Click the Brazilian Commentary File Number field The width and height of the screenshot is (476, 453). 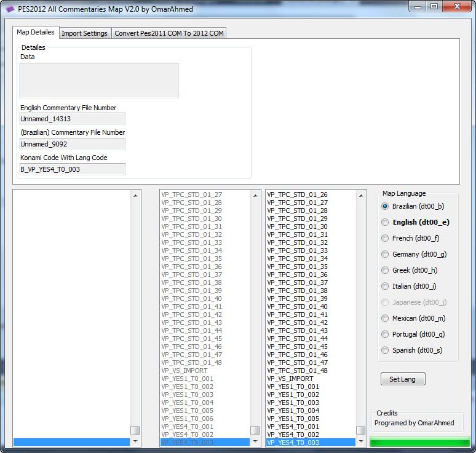73,144
